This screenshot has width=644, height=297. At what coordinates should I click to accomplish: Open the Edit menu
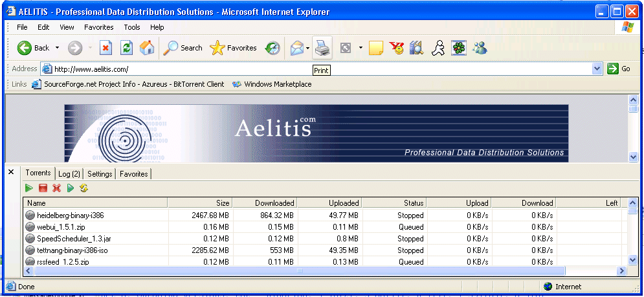pos(43,28)
